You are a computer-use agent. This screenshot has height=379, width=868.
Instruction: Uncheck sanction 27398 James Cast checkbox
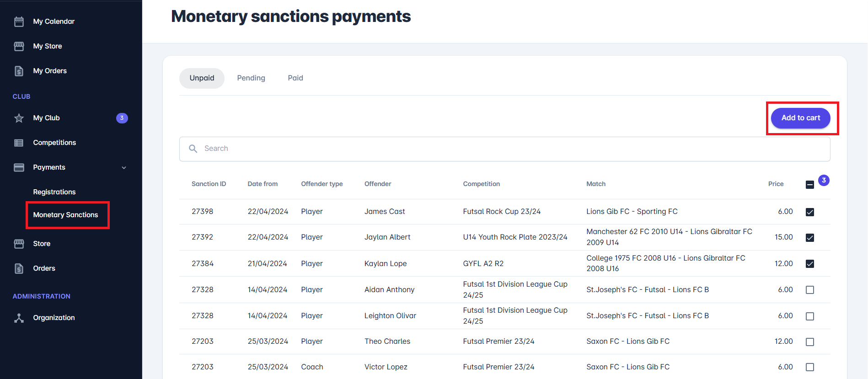(x=809, y=212)
